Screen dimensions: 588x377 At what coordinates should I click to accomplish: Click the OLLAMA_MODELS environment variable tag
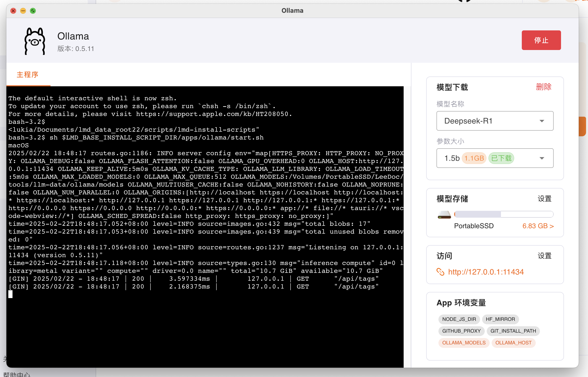pyautogui.click(x=464, y=343)
